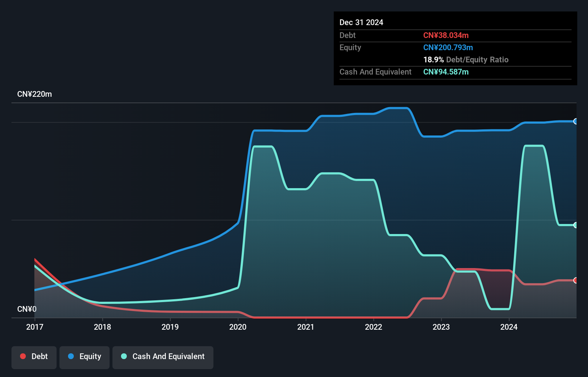Select the Debt endpoint marker at Dec 2024
The image size is (588, 377).
tap(575, 280)
